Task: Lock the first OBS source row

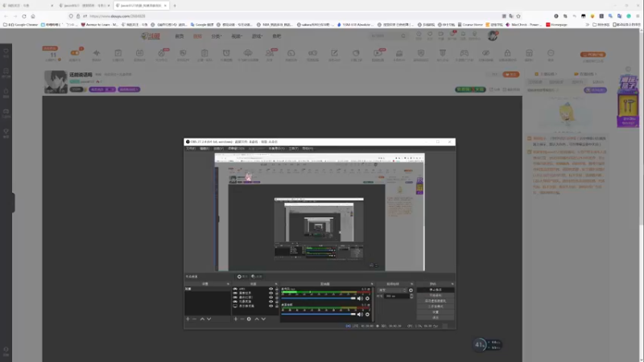Action: 276,289
